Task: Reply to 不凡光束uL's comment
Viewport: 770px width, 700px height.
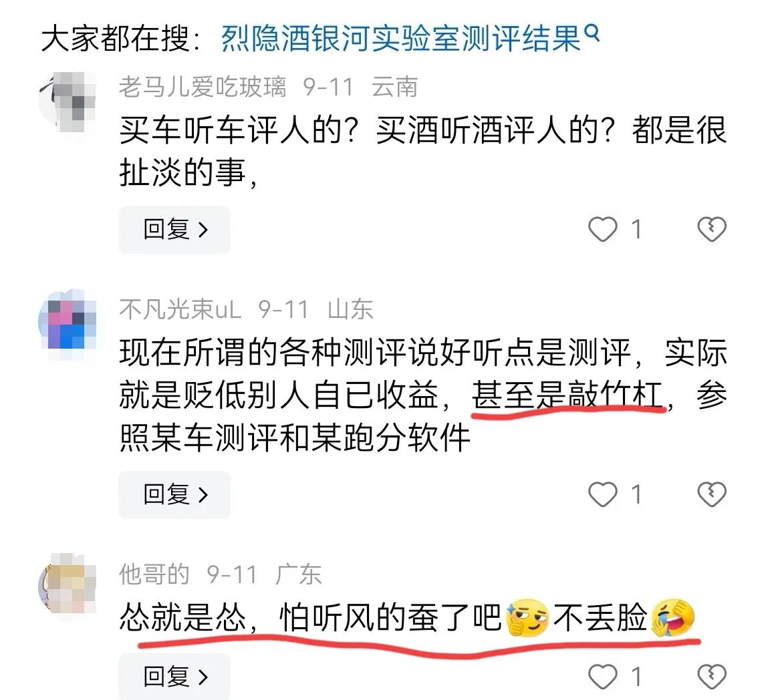Action: [x=174, y=494]
